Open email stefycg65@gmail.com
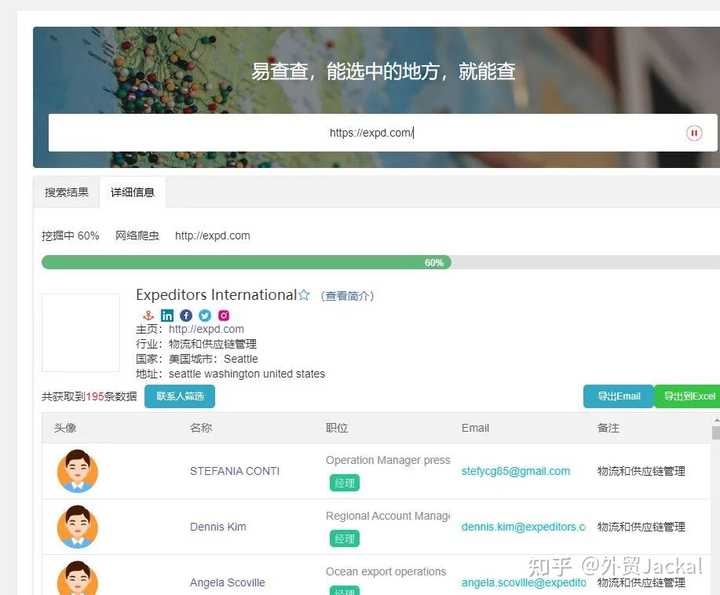The width and height of the screenshot is (720, 595). point(516,471)
